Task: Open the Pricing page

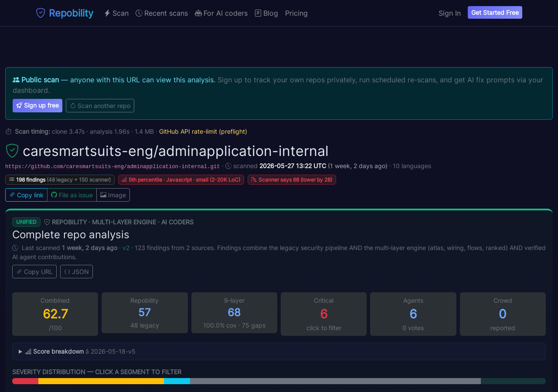Action: click(296, 13)
